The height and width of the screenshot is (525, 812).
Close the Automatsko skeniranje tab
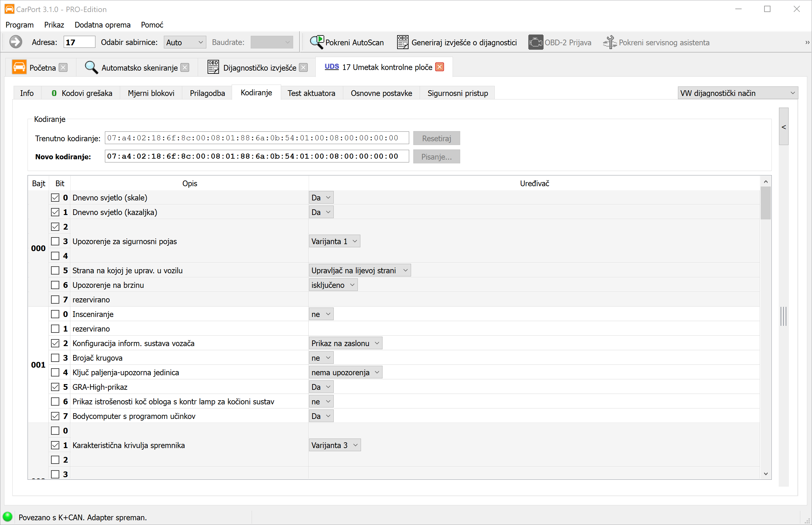click(x=185, y=67)
